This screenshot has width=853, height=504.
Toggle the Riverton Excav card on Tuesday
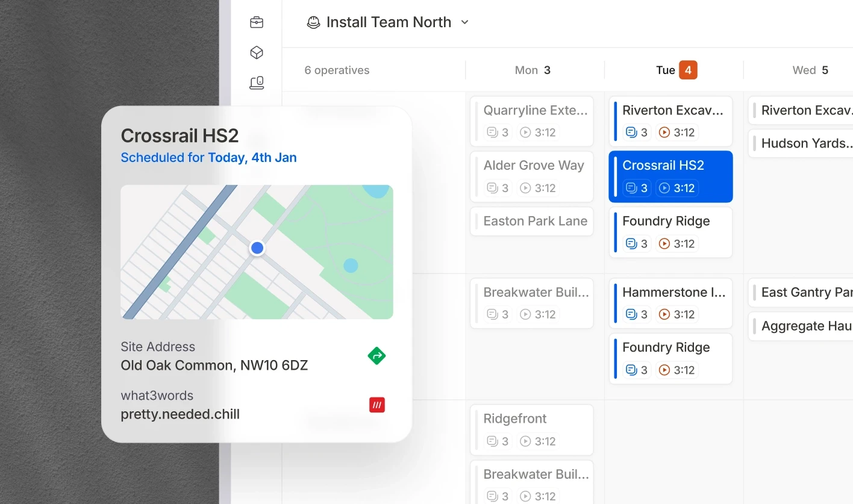tap(670, 120)
